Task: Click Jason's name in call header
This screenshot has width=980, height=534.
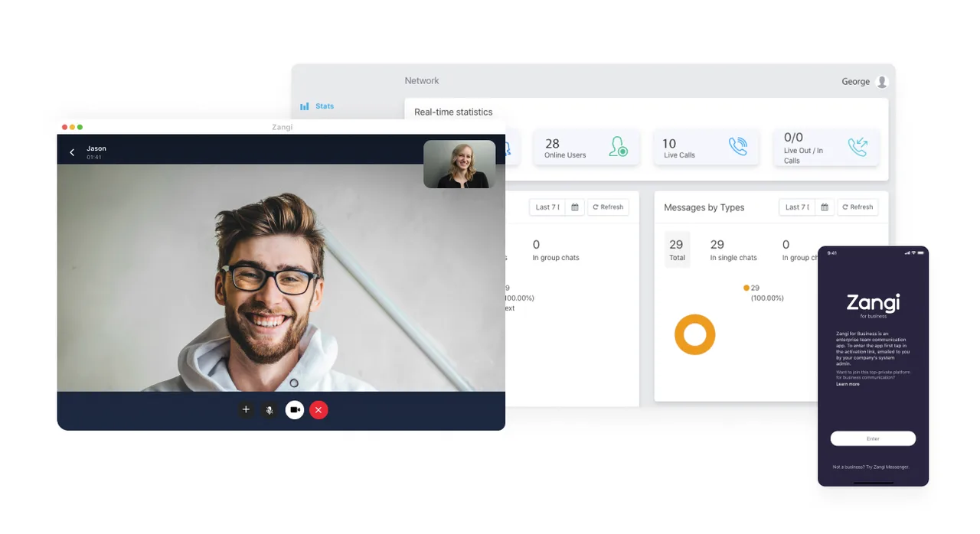Action: click(x=96, y=148)
